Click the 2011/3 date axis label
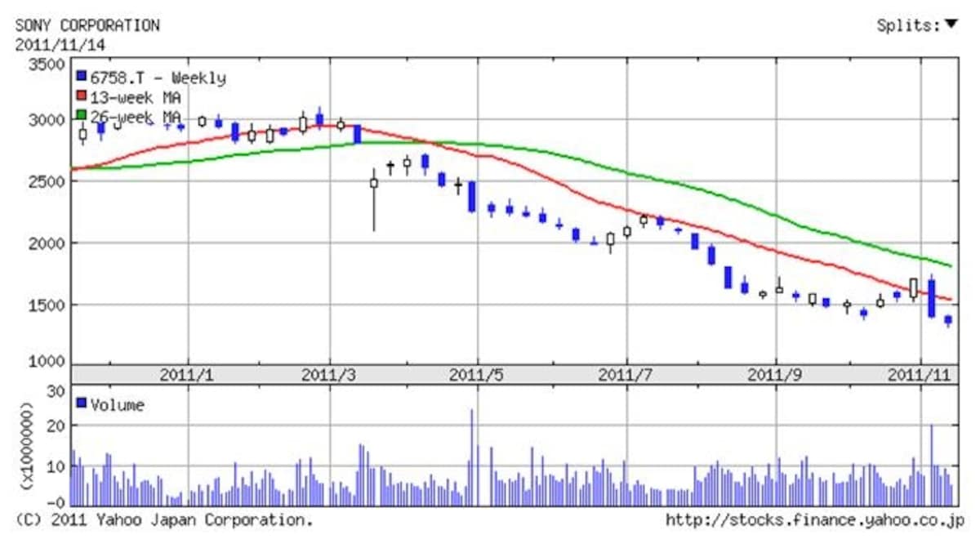 coord(329,375)
